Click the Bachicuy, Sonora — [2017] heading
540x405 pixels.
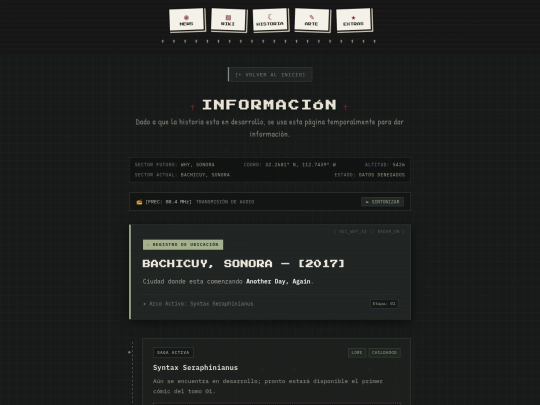pos(243,264)
